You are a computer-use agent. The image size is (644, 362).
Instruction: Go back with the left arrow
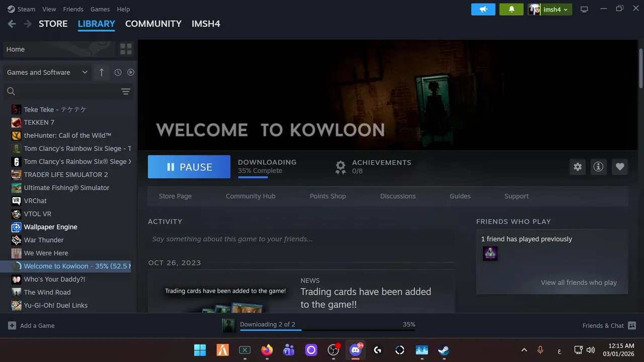pyautogui.click(x=12, y=24)
